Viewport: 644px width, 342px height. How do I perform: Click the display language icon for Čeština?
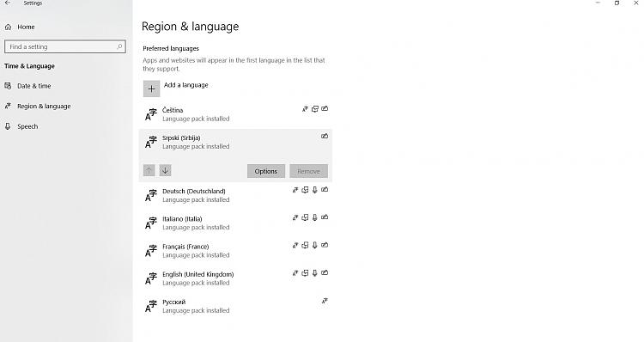pyautogui.click(x=305, y=109)
